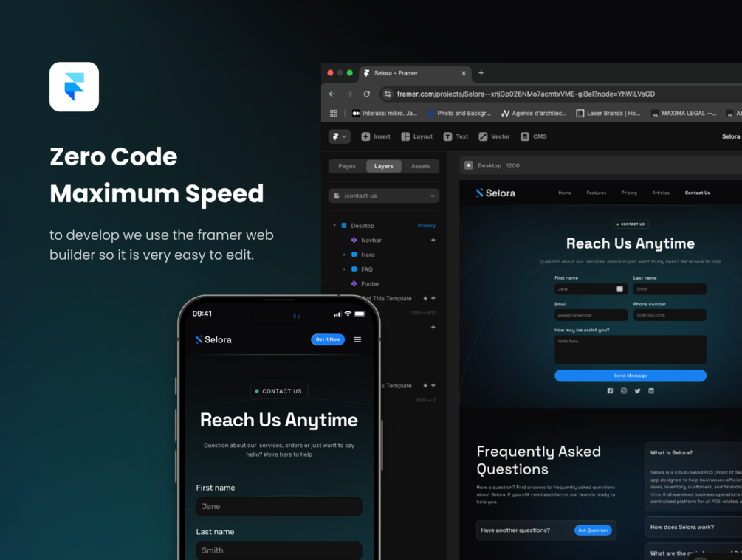Click the site info icon in address bar
Image resolution: width=742 pixels, height=560 pixels.
tap(388, 94)
